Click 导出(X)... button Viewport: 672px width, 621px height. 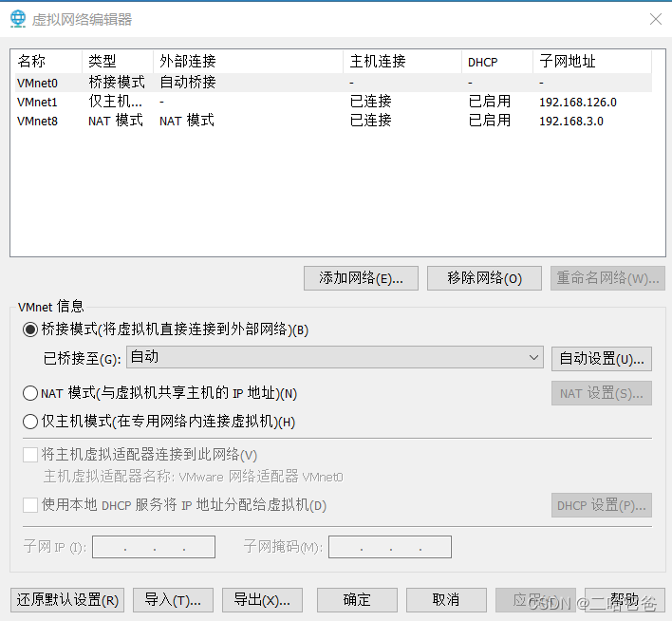click(x=262, y=600)
